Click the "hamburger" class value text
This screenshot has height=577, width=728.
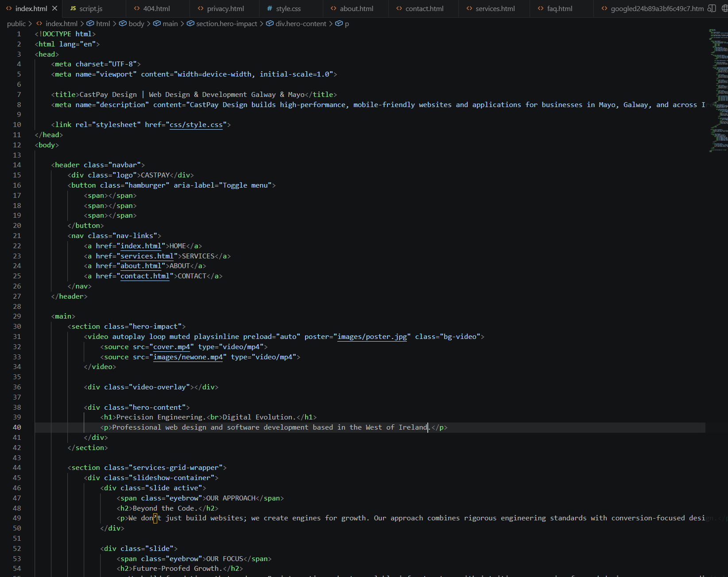147,185
